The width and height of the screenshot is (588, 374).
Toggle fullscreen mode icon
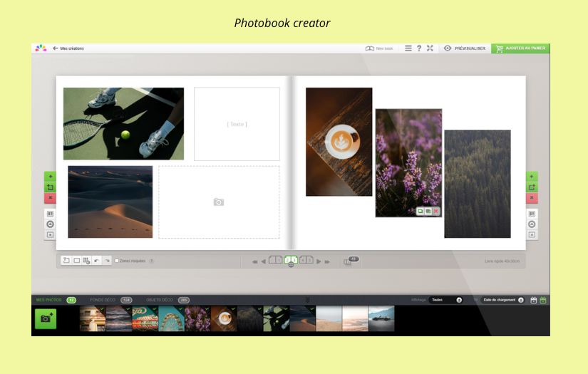click(430, 48)
